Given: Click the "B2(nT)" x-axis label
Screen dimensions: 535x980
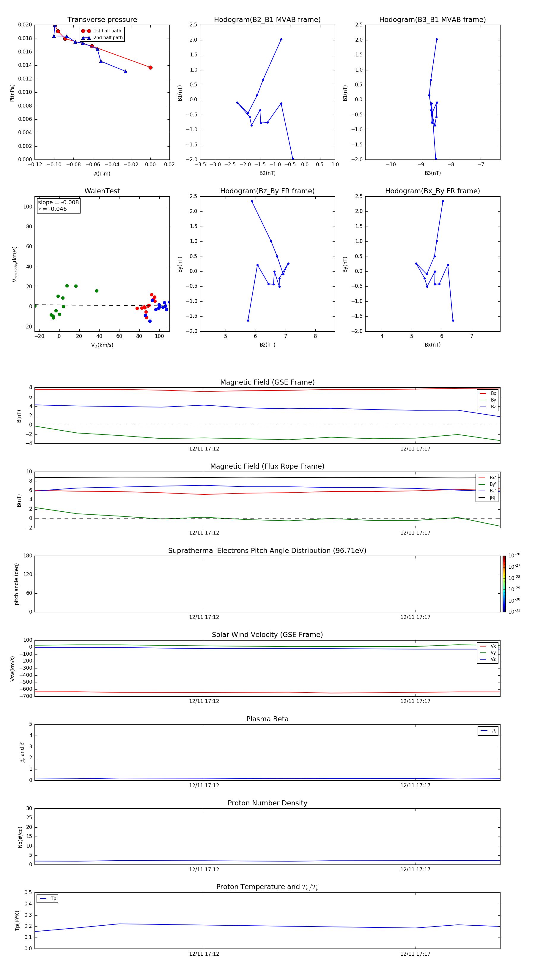Looking at the screenshot, I should point(267,173).
